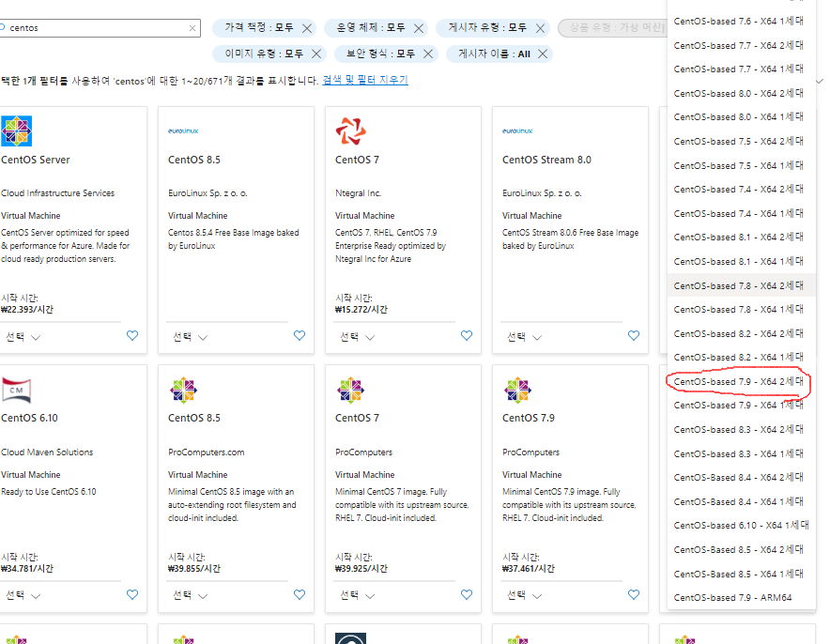Favorite the ProComputers.com CentOS 8.5 offer

coord(300,595)
